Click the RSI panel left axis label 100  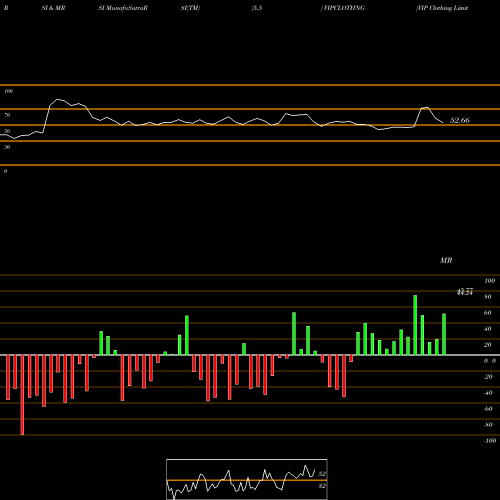tap(8, 91)
